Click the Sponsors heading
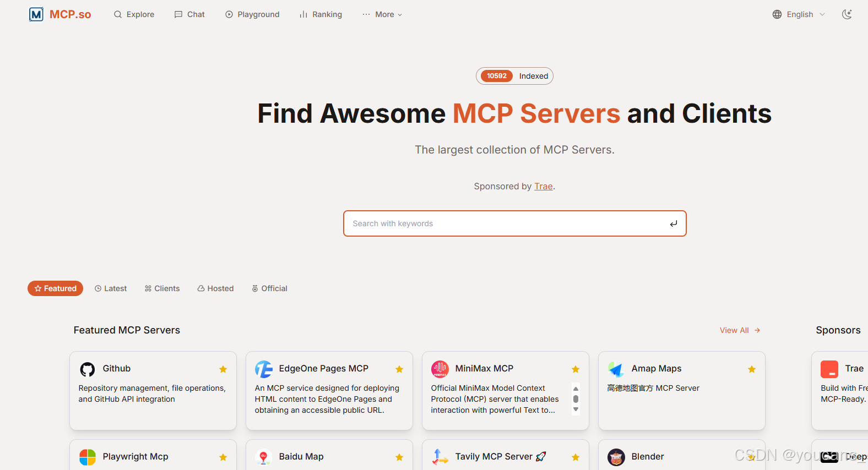Image resolution: width=868 pixels, height=470 pixels. coord(838,330)
